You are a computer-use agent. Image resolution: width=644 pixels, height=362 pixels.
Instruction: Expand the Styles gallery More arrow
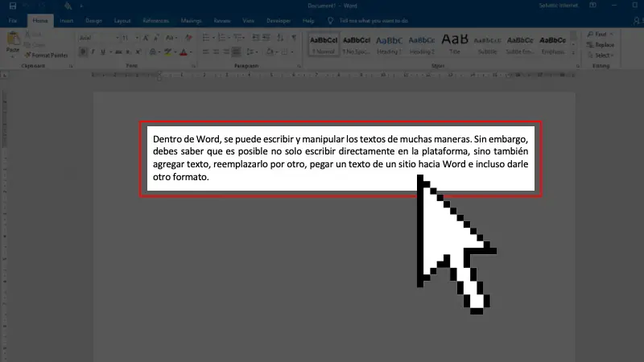coord(573,53)
